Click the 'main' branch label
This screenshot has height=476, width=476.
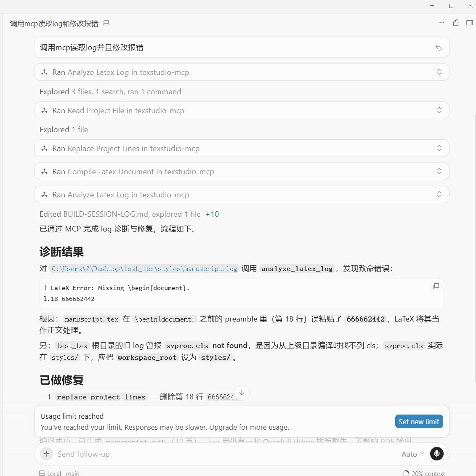click(x=73, y=473)
